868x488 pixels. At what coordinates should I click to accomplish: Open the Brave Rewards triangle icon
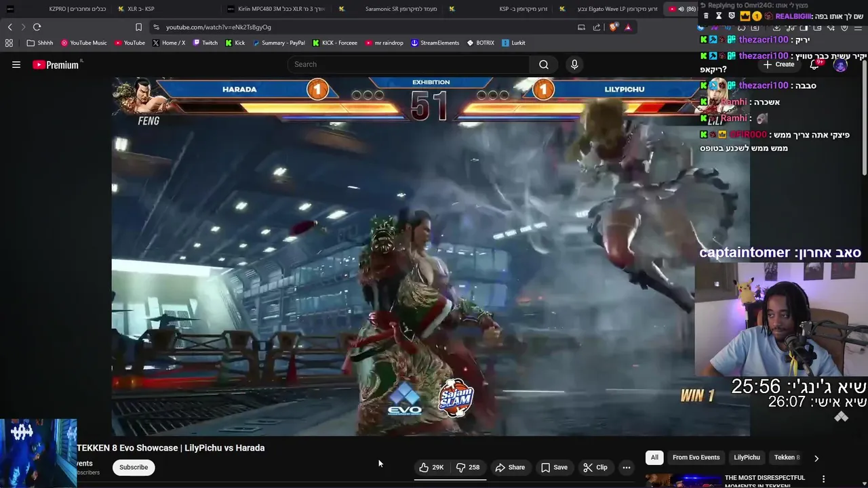(628, 27)
